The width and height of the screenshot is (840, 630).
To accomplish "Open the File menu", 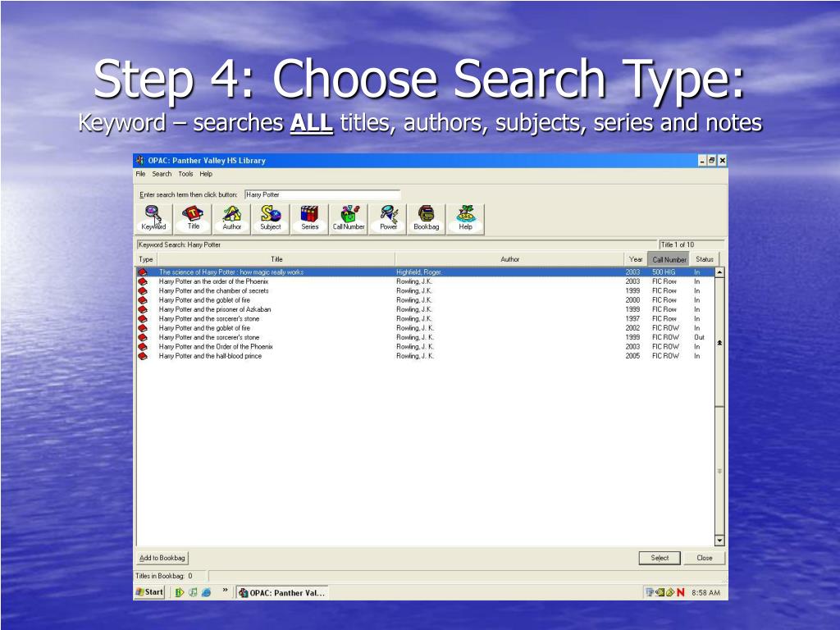I will tap(140, 174).
